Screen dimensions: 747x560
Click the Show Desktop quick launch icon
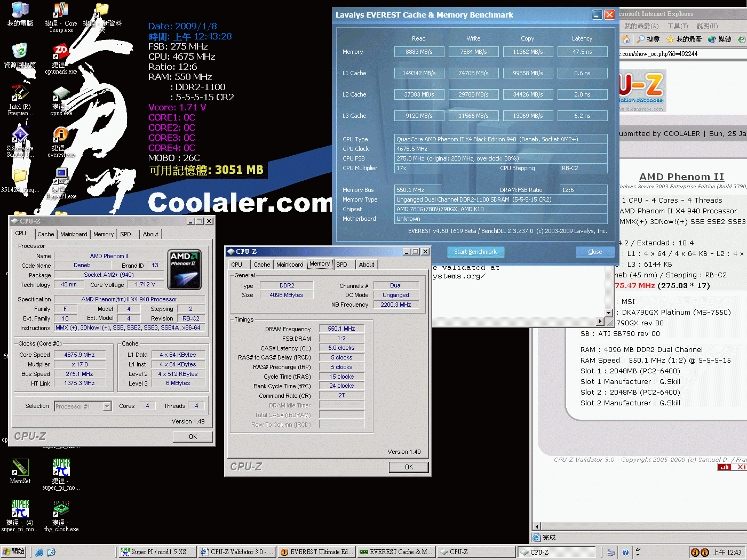click(51, 553)
